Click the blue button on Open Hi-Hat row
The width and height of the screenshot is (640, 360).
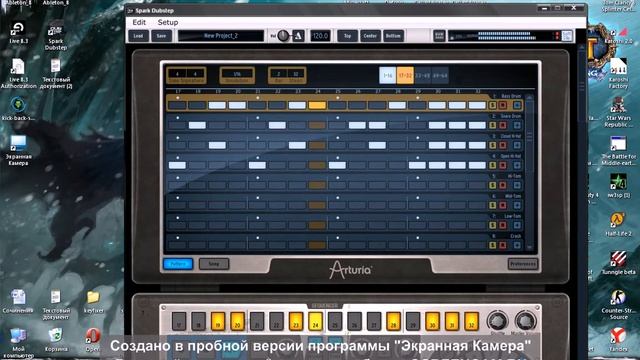pos(517,165)
